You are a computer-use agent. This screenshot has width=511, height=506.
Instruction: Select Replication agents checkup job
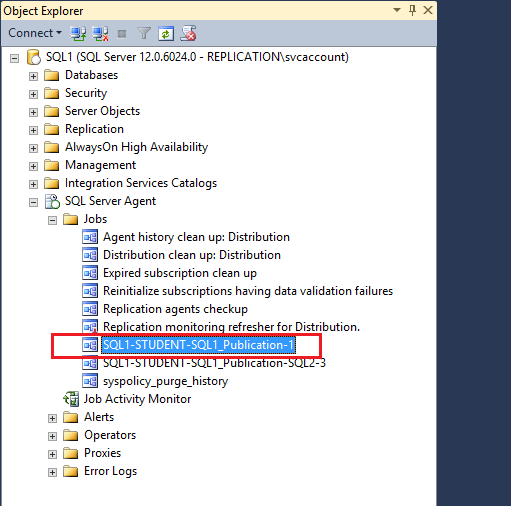coord(175,309)
